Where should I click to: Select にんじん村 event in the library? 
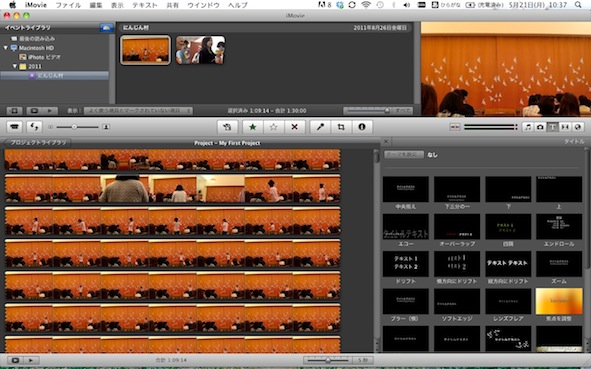point(55,76)
